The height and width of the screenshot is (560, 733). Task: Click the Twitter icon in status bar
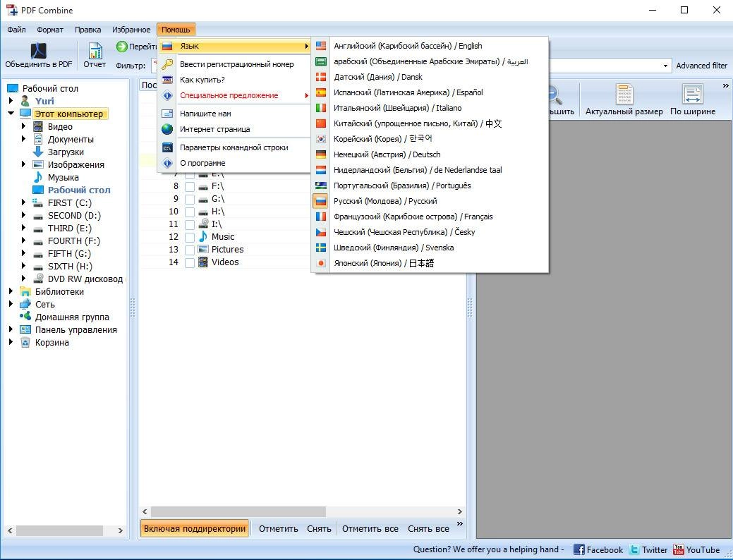(x=634, y=549)
